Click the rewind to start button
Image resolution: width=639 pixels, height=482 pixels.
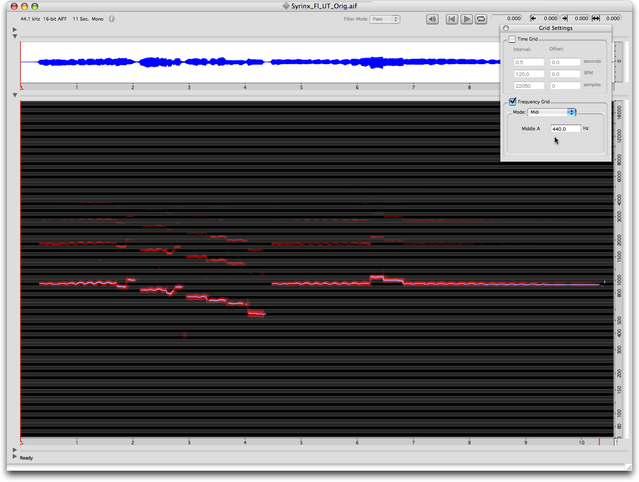[x=451, y=19]
